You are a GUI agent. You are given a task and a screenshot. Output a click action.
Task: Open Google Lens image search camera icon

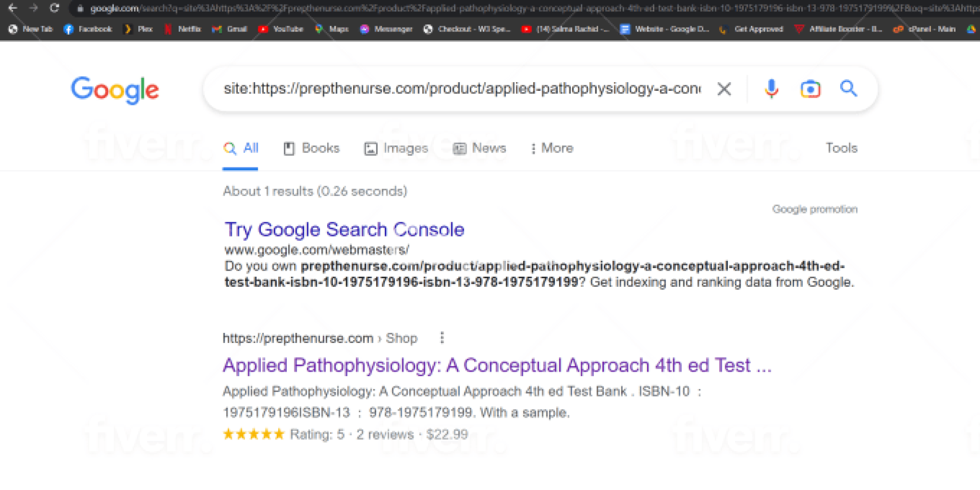pyautogui.click(x=810, y=89)
